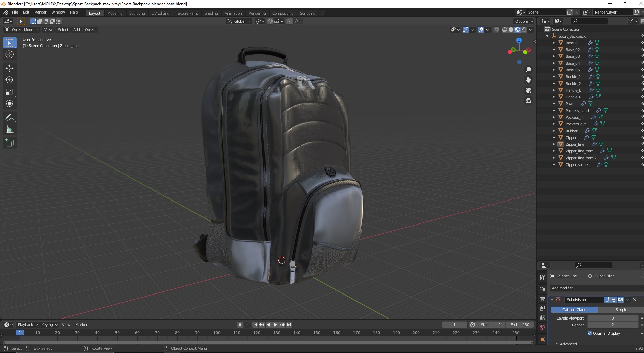Click the Pan view hand icon
The width and height of the screenshot is (644, 353).
click(528, 80)
